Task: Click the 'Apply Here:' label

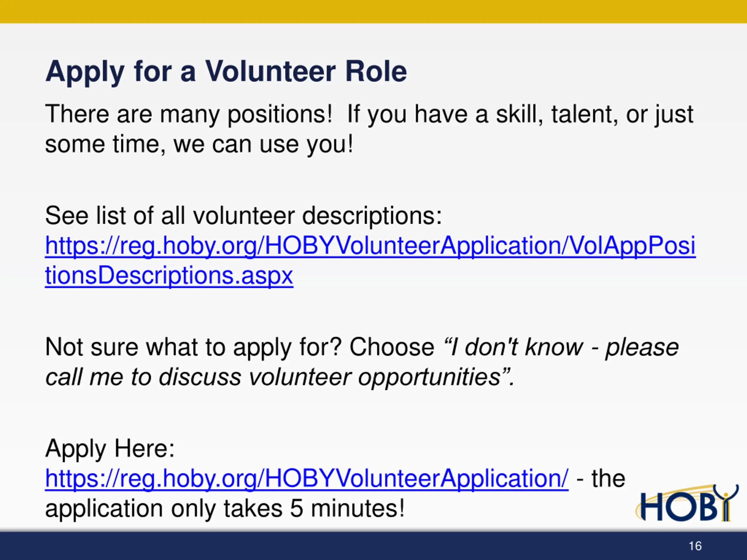Action: click(x=110, y=449)
